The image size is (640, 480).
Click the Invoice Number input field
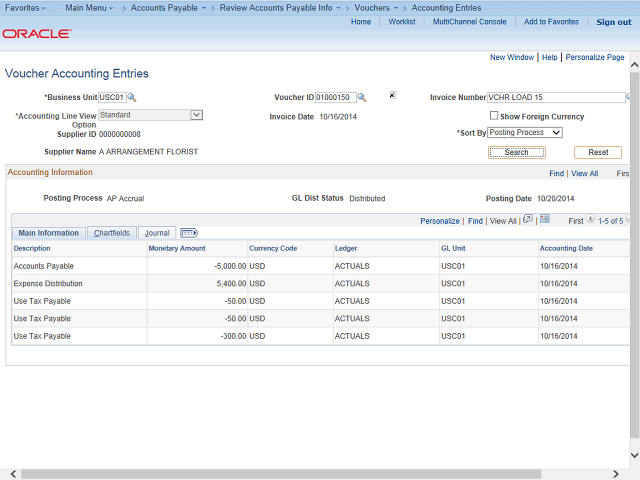[x=555, y=98]
